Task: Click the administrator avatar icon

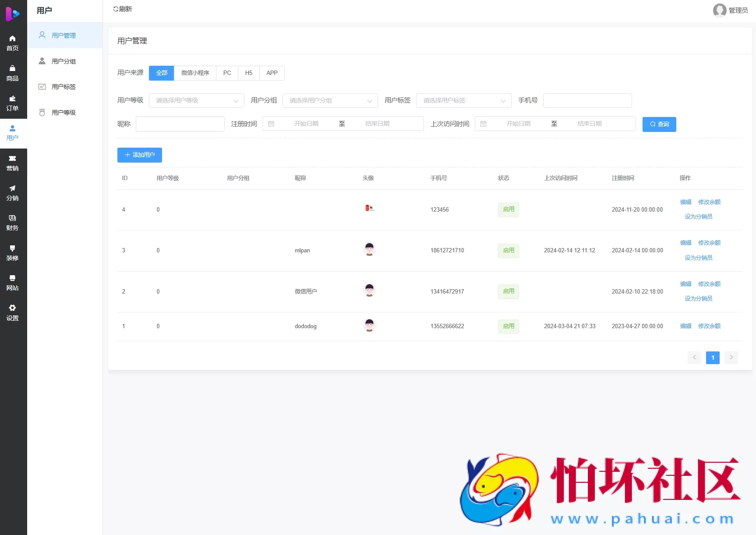Action: [x=719, y=10]
